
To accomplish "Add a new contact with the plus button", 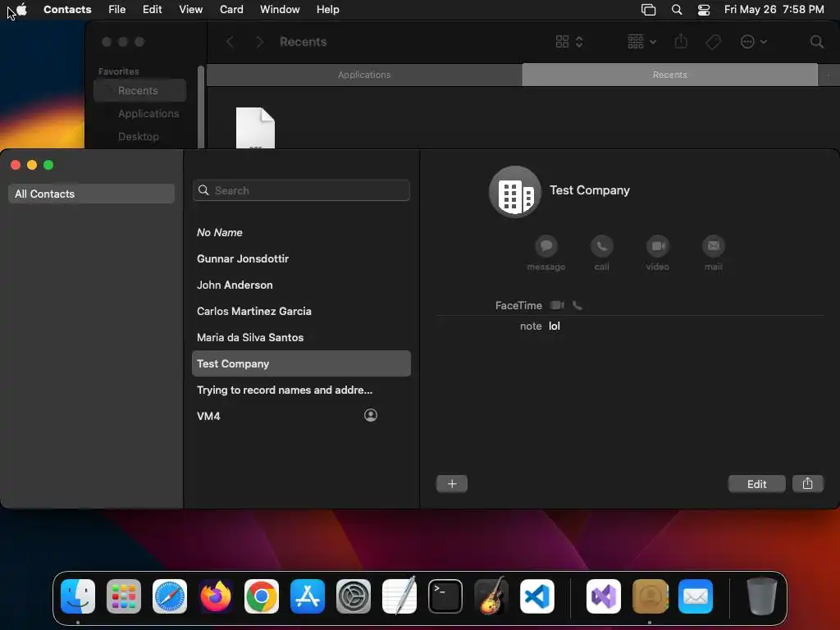I will (x=452, y=484).
